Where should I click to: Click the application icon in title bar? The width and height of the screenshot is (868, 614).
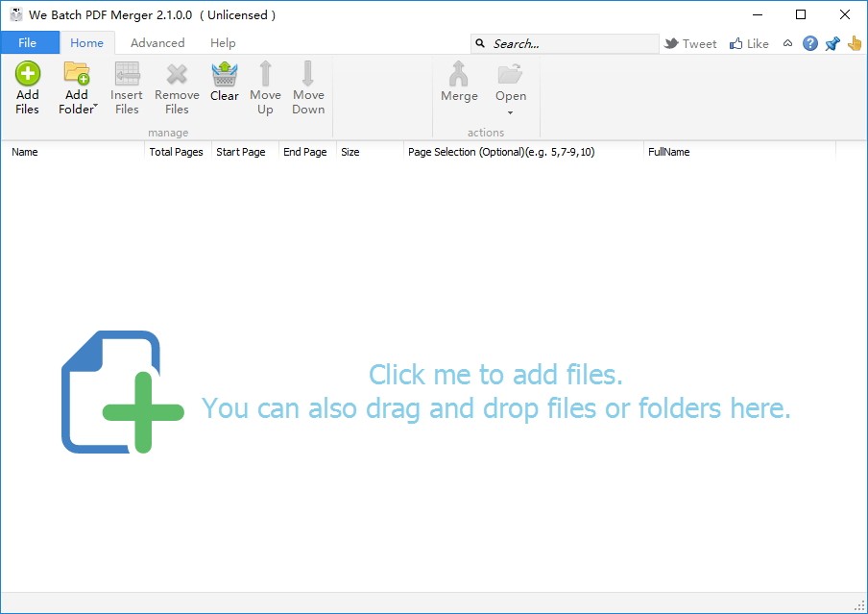point(16,14)
